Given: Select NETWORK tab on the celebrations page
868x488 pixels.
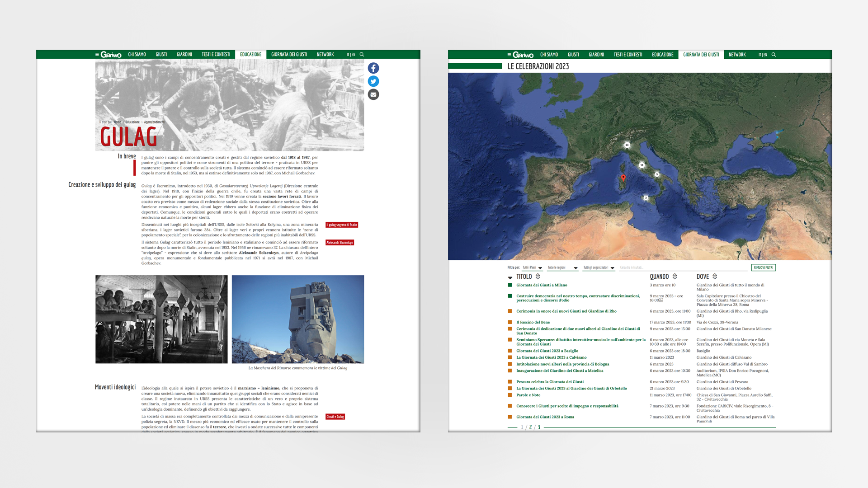Looking at the screenshot, I should pos(737,55).
